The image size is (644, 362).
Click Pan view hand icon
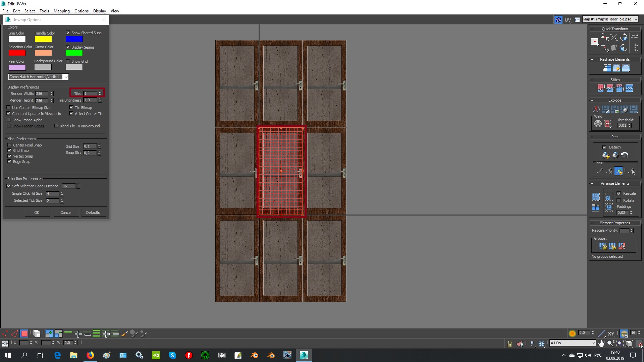pos(601,343)
